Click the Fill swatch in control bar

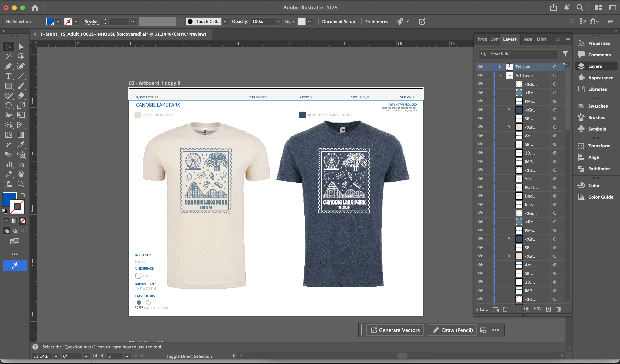pyautogui.click(x=50, y=22)
